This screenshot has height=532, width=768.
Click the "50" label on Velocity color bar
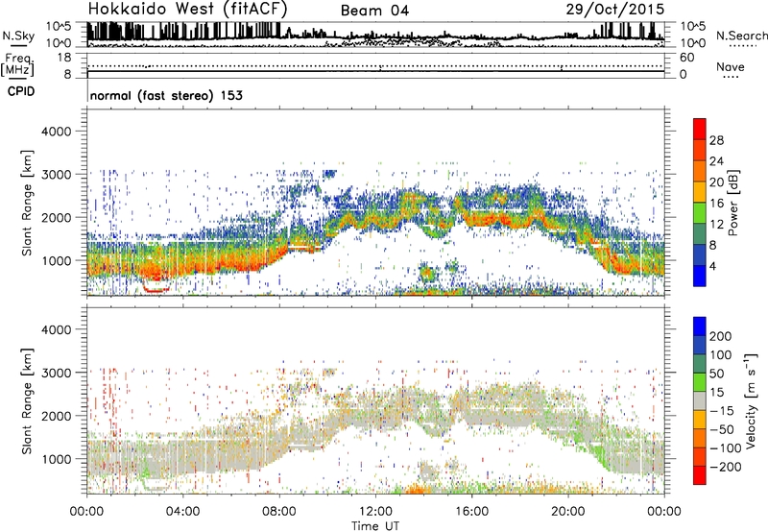pyautogui.click(x=716, y=374)
